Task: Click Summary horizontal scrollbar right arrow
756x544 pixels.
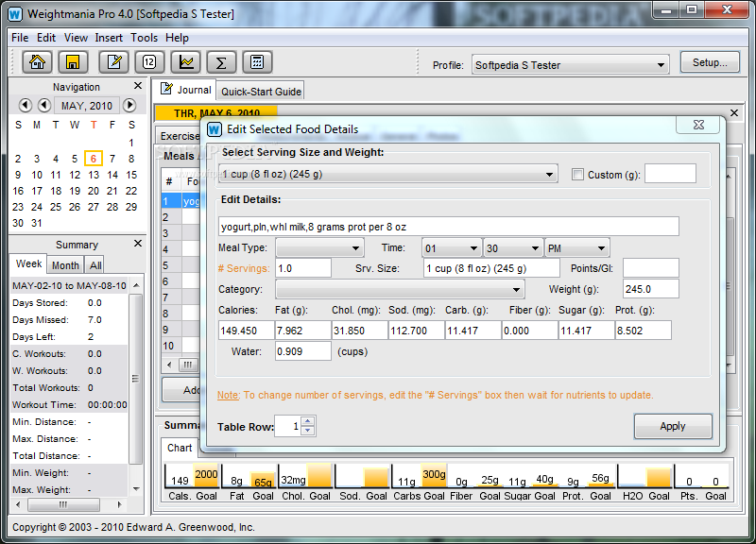Action: [120, 504]
